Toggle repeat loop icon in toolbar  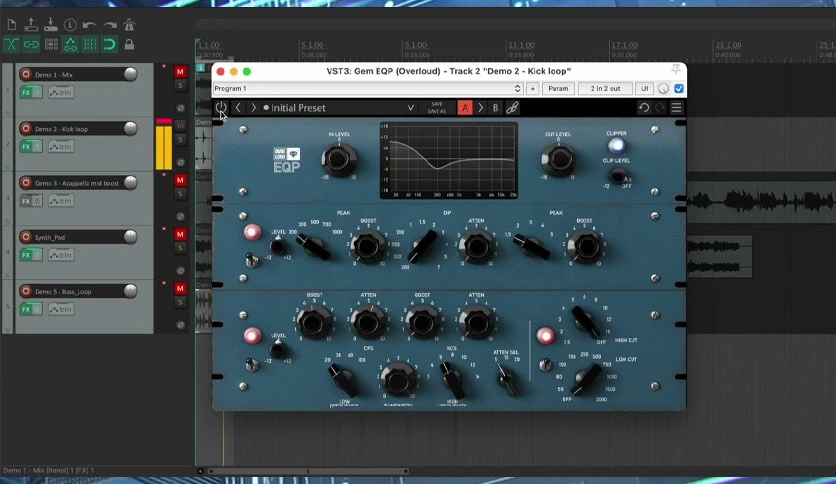pos(109,44)
